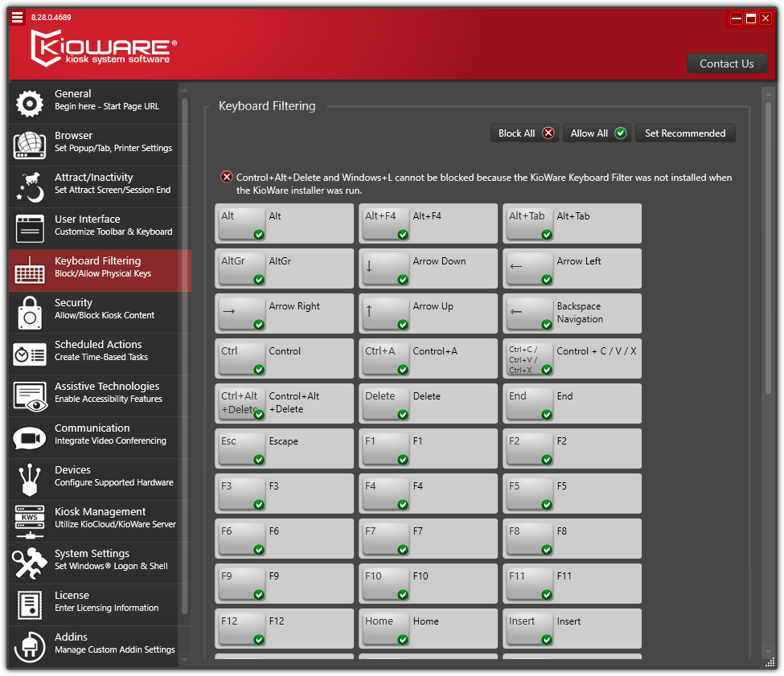Select Communication video conferencing section
The image size is (784, 676).
coord(100,438)
